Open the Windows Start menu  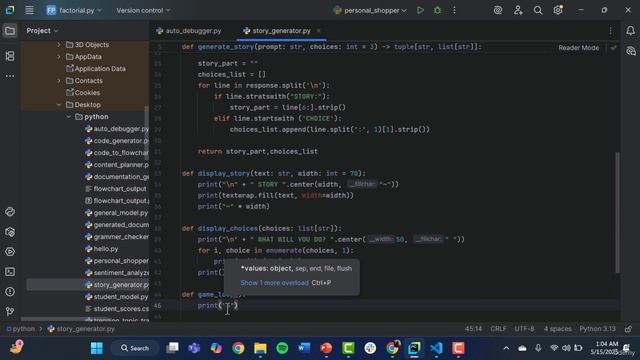97,348
